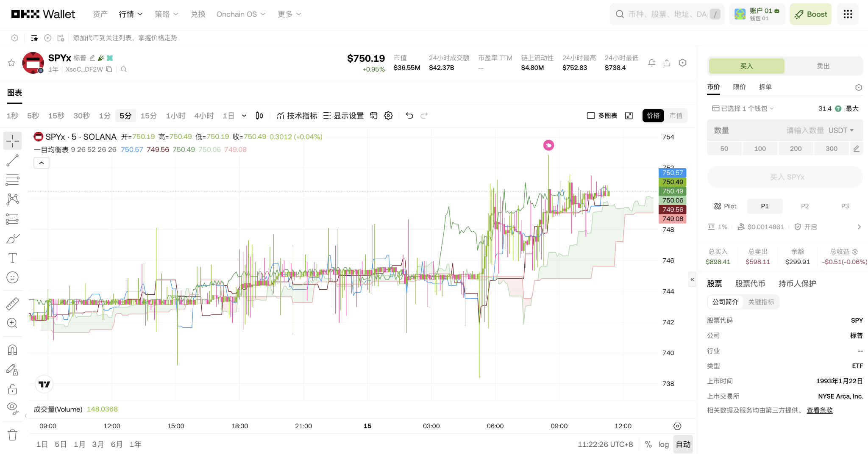The image size is (868, 454).
Task: Toggle stay-in-drawing-mode pencil lock
Action: tap(13, 370)
